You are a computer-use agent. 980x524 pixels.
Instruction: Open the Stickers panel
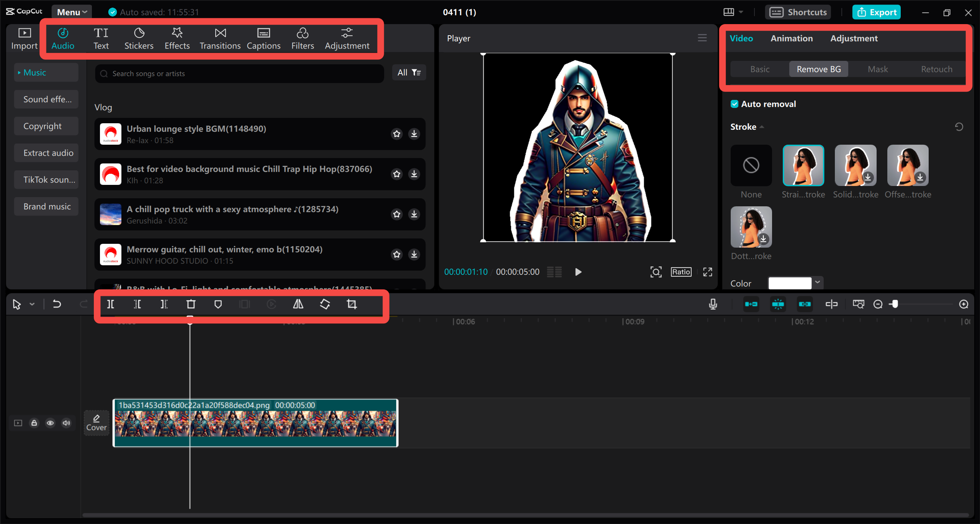point(139,38)
